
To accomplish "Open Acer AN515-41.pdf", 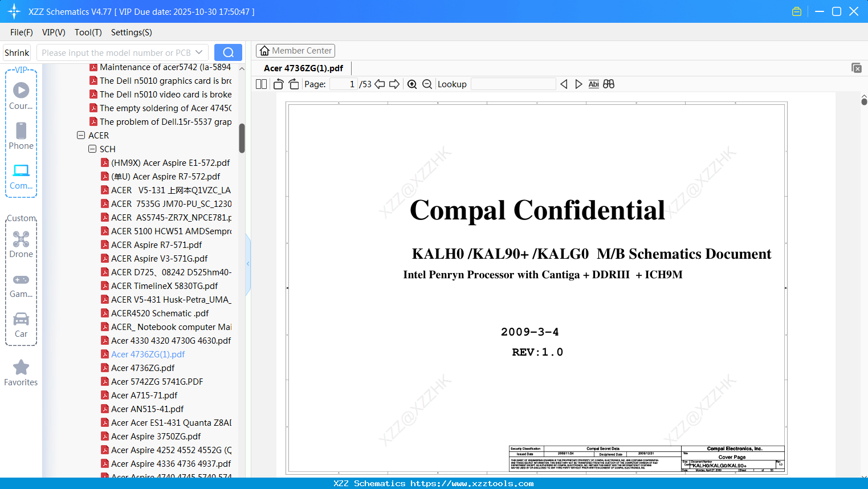I will (142, 409).
